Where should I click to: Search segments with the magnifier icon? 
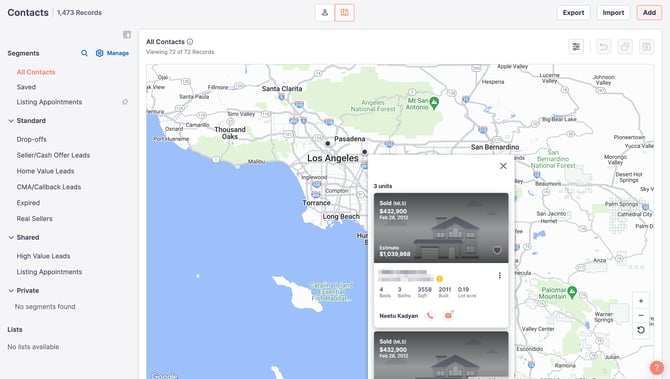tap(84, 53)
